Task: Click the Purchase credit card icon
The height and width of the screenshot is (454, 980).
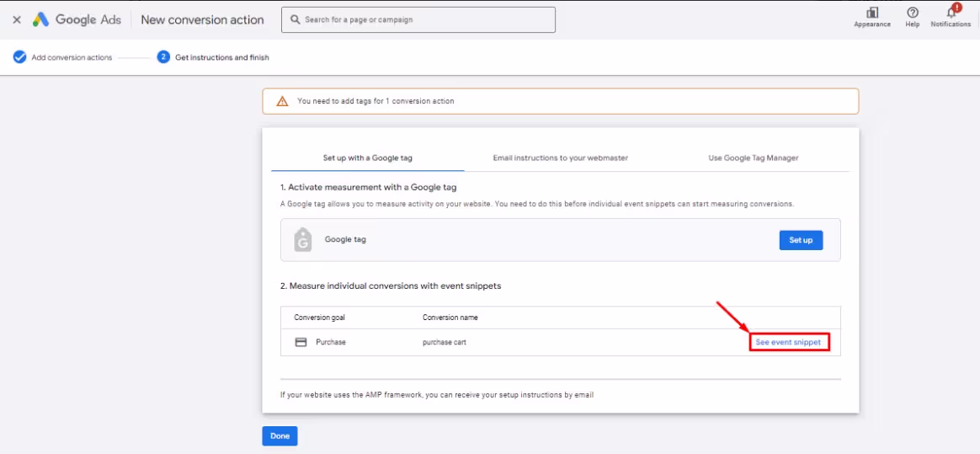Action: point(301,343)
